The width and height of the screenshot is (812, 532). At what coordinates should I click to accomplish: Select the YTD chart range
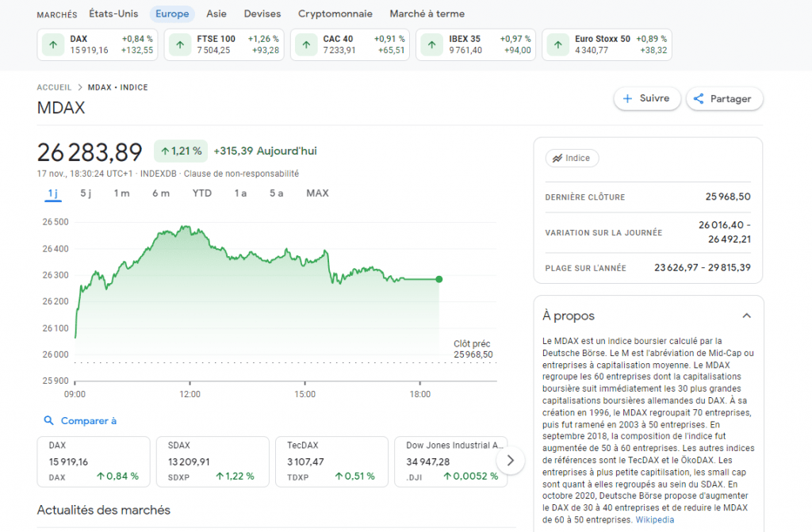(x=201, y=193)
